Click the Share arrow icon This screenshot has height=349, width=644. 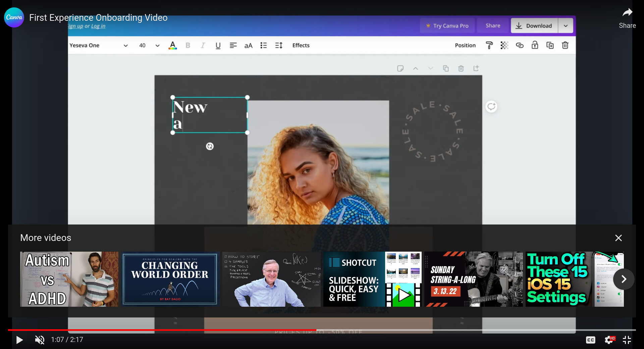(627, 13)
